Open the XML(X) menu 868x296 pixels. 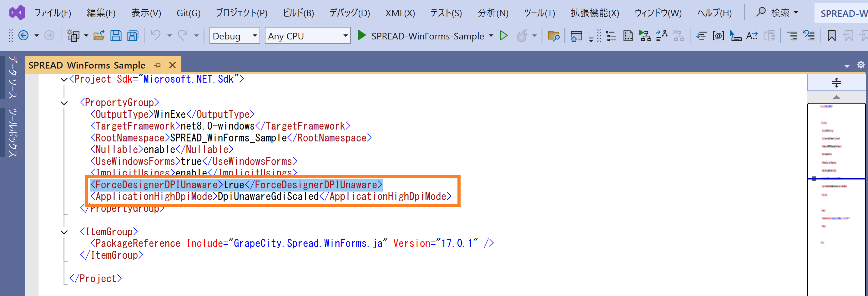400,13
